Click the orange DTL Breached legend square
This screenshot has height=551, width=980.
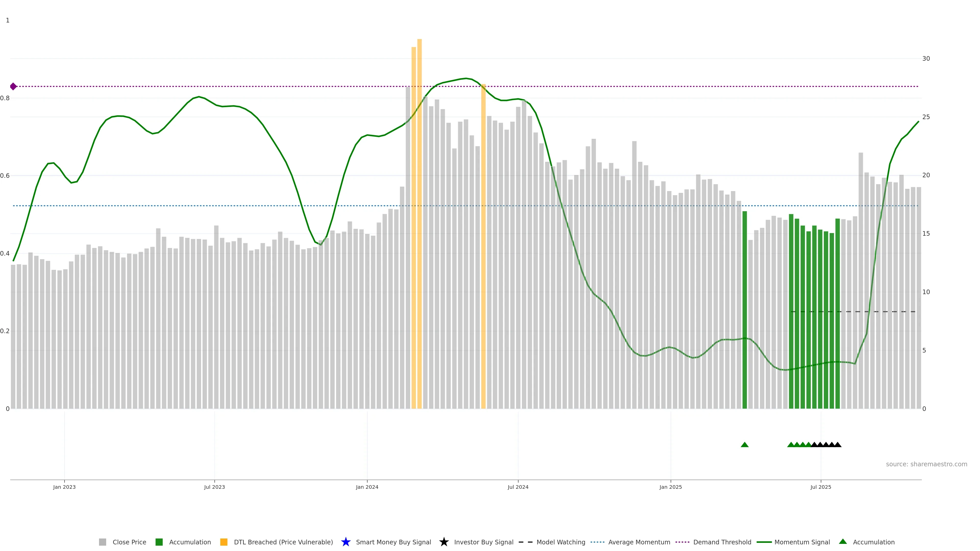click(x=224, y=542)
